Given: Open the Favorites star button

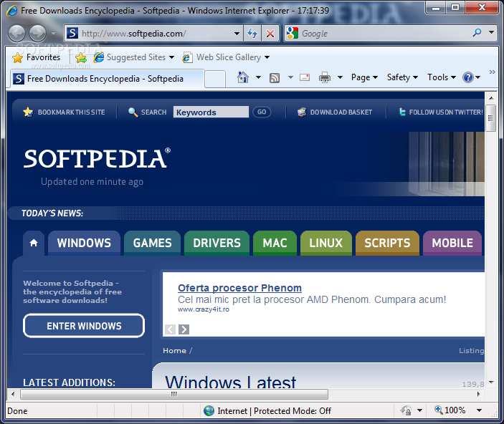Looking at the screenshot, I should tap(37, 57).
